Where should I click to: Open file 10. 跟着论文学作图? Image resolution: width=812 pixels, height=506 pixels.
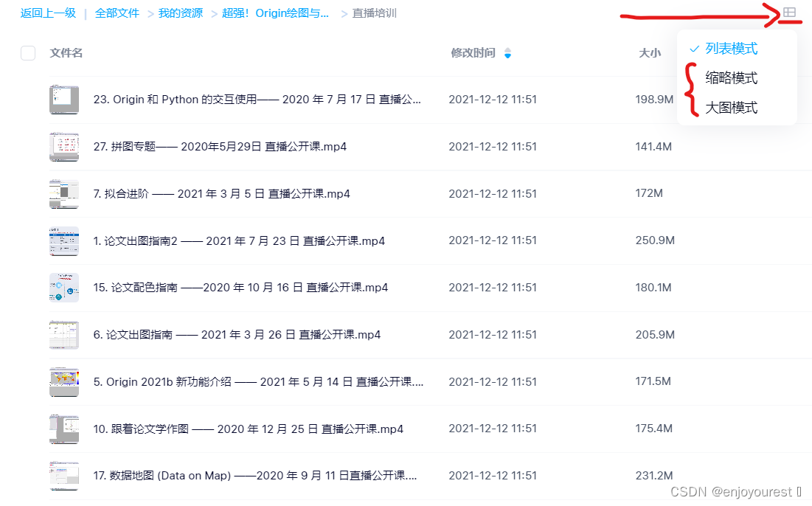click(248, 429)
